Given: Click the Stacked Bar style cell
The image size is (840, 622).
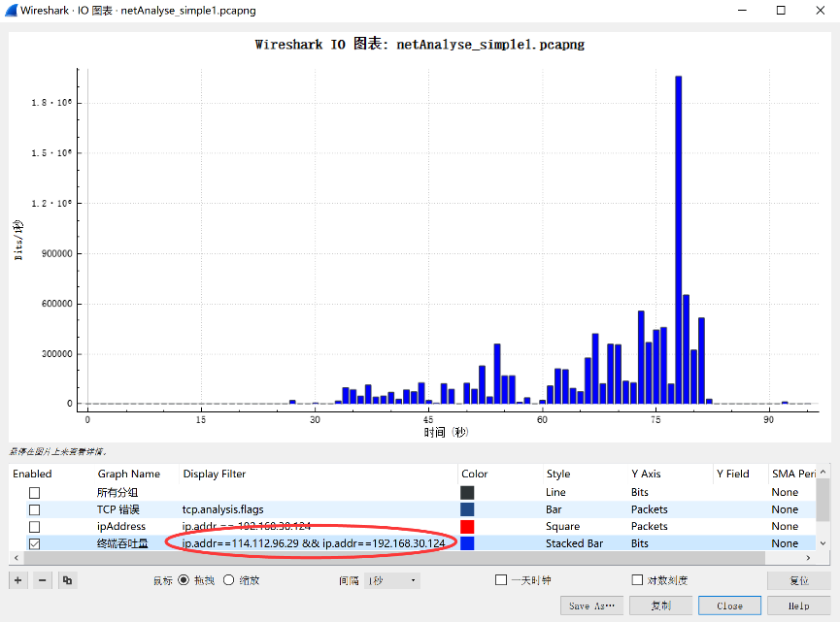Looking at the screenshot, I should (574, 543).
